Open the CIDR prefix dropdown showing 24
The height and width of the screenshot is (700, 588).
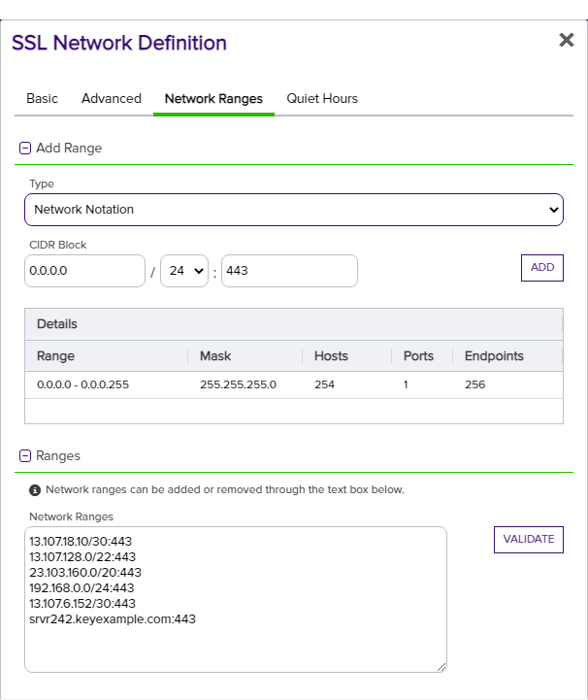point(184,271)
